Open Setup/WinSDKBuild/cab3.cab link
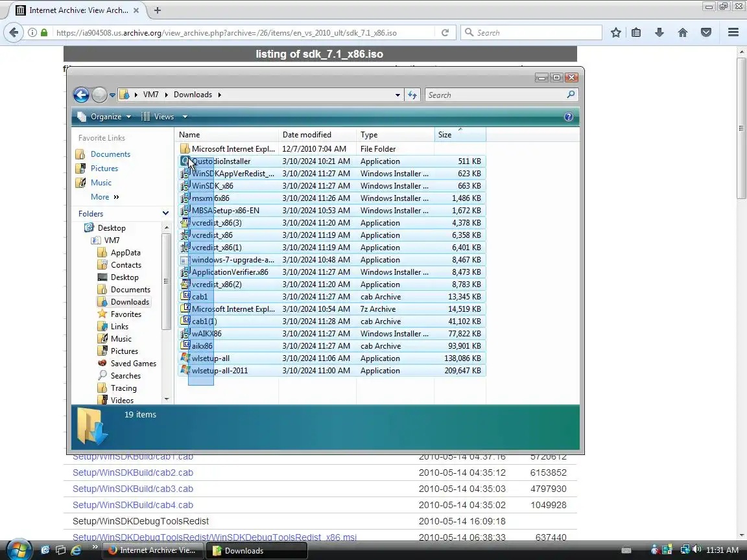The height and width of the screenshot is (560, 747). 133,489
